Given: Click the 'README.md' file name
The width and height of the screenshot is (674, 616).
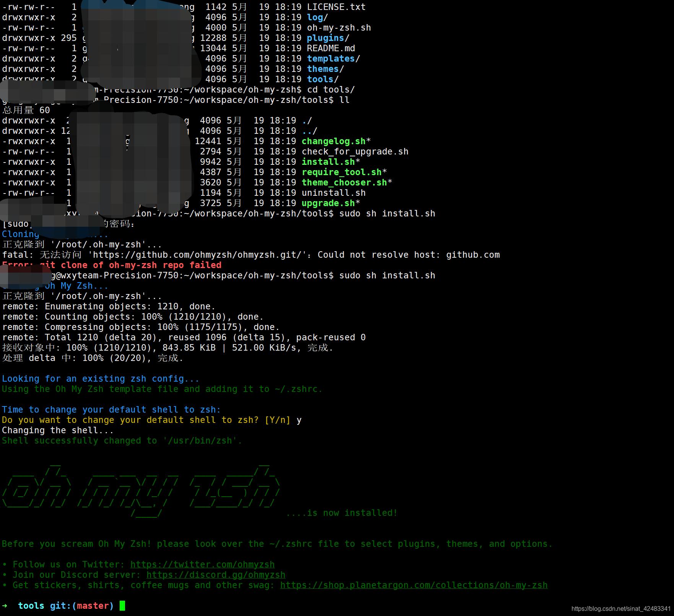Looking at the screenshot, I should (x=331, y=48).
